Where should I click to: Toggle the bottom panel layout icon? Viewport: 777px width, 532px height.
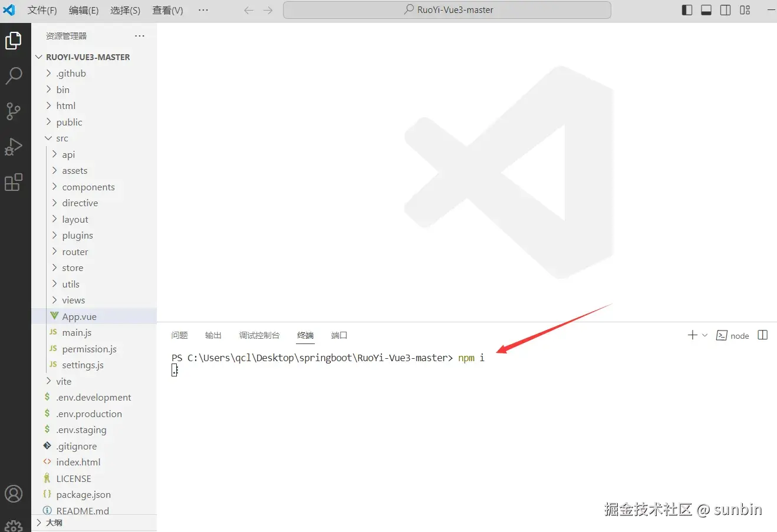point(706,10)
